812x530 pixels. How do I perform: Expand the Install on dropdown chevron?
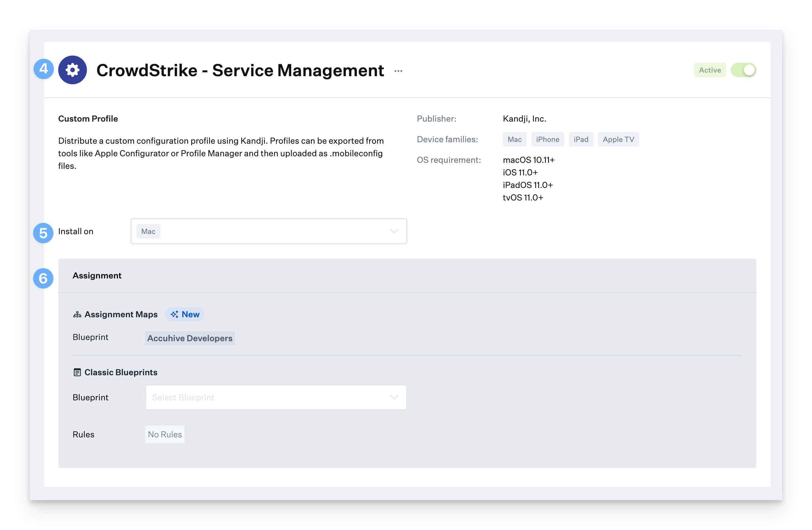pos(394,231)
